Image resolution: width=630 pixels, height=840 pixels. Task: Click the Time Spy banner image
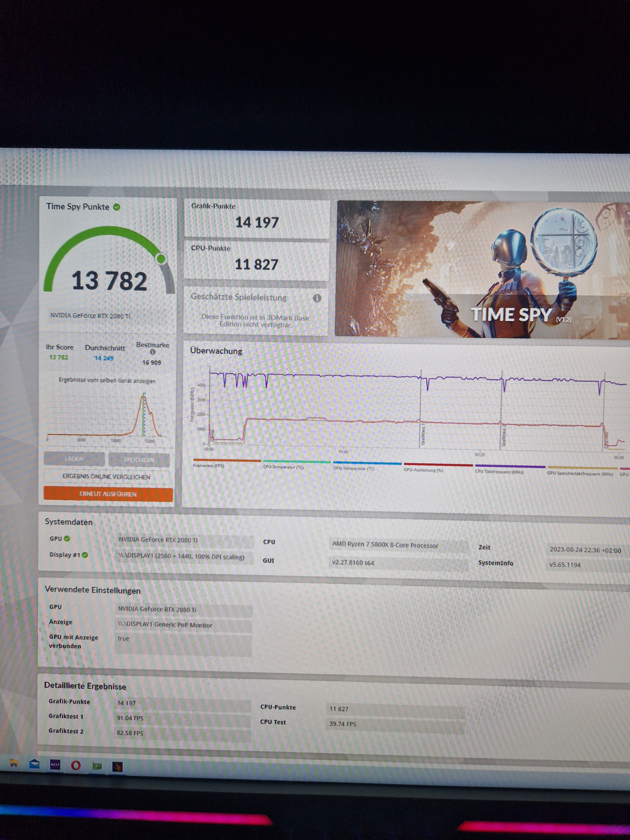482,270
